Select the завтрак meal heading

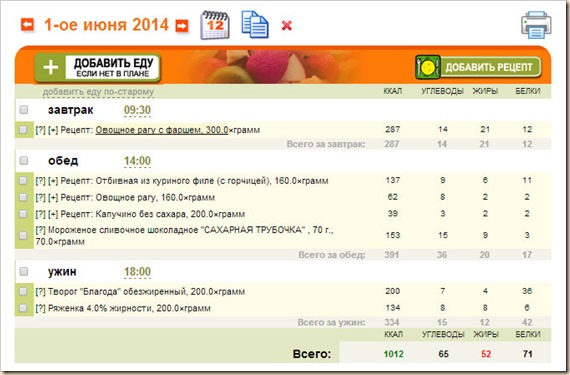pyautogui.click(x=71, y=110)
